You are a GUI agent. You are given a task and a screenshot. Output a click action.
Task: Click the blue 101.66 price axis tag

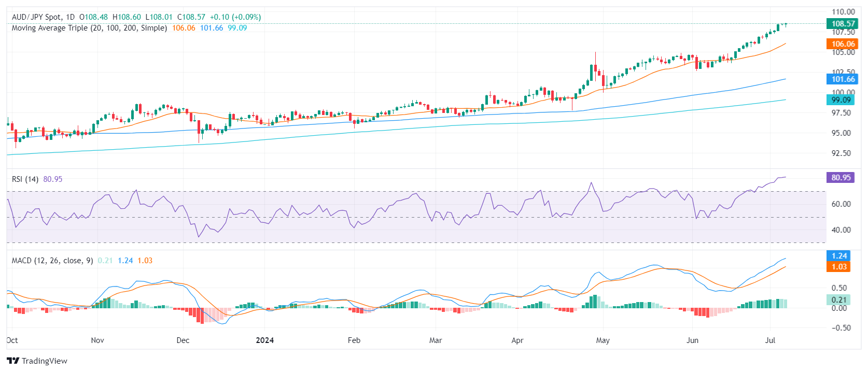coord(843,79)
